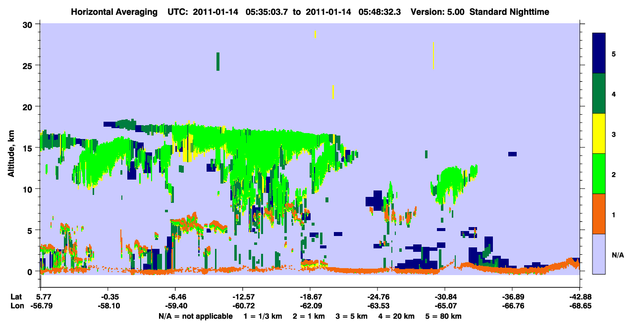
Task: Click the 'Lon' row label
Action: pyautogui.click(x=16, y=306)
